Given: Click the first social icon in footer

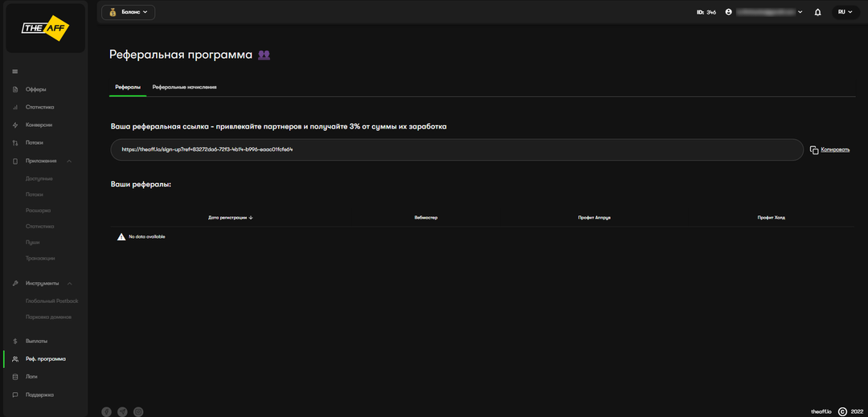Looking at the screenshot, I should click(106, 411).
